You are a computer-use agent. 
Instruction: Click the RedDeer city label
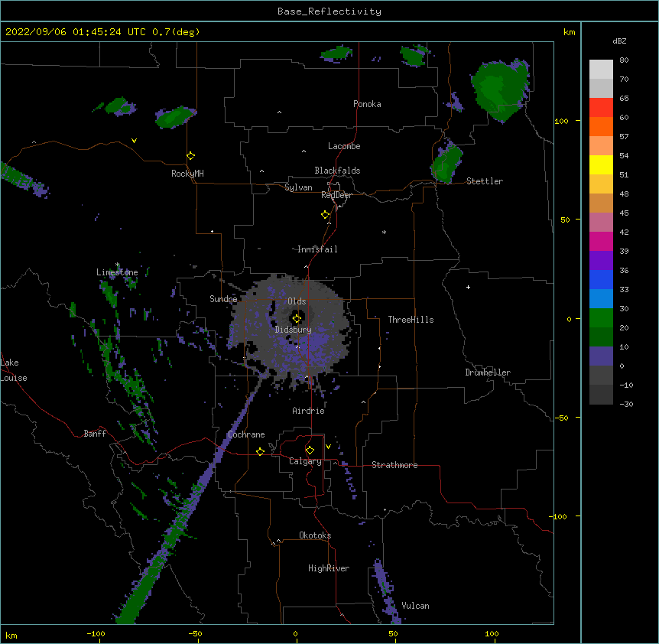click(x=336, y=195)
